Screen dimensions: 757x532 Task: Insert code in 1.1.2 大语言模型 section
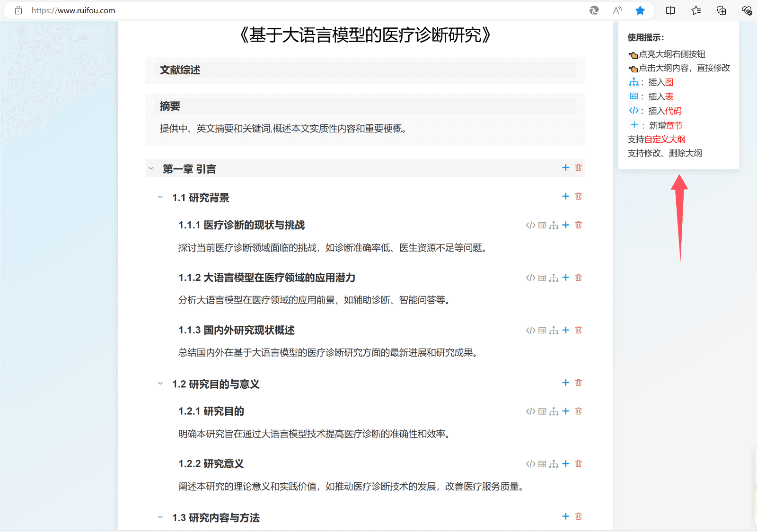(x=530, y=278)
